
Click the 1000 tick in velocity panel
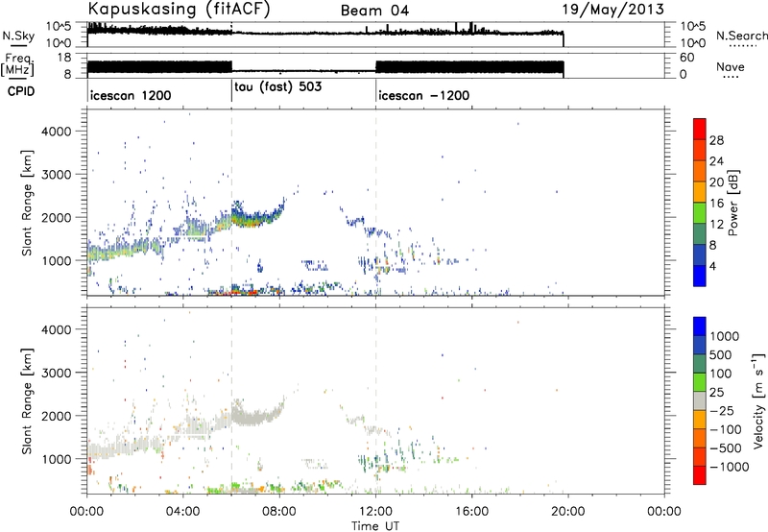(56, 459)
